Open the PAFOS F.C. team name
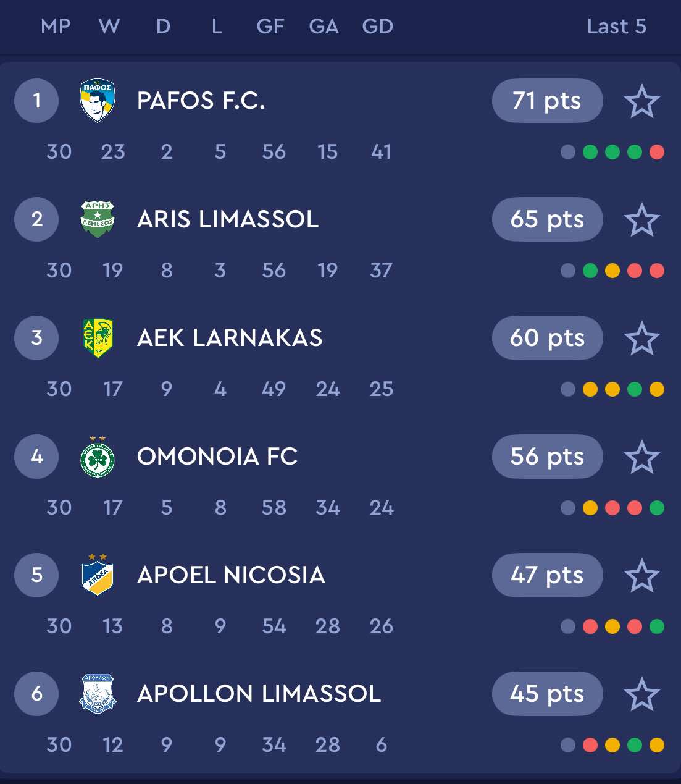This screenshot has height=784, width=681. (201, 101)
